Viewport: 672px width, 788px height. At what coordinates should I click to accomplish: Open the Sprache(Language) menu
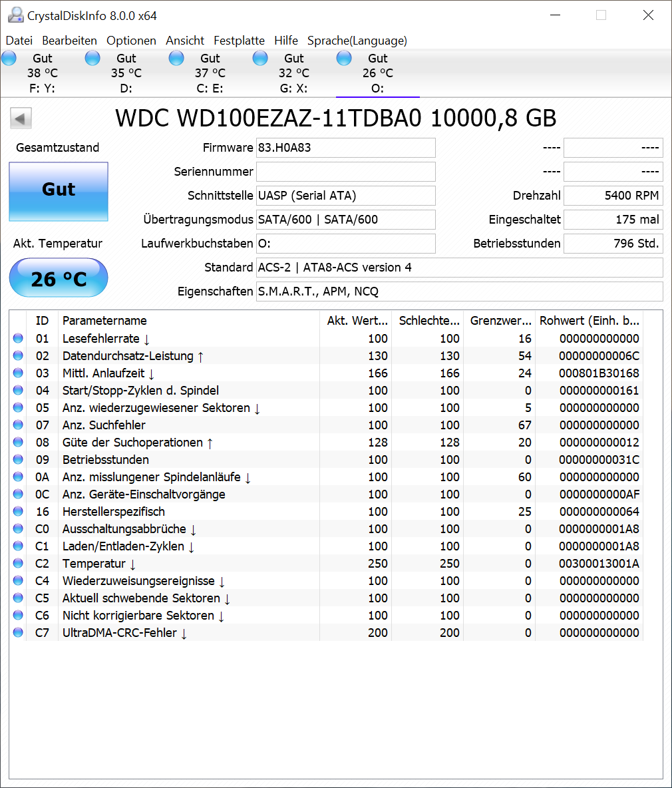tap(357, 41)
